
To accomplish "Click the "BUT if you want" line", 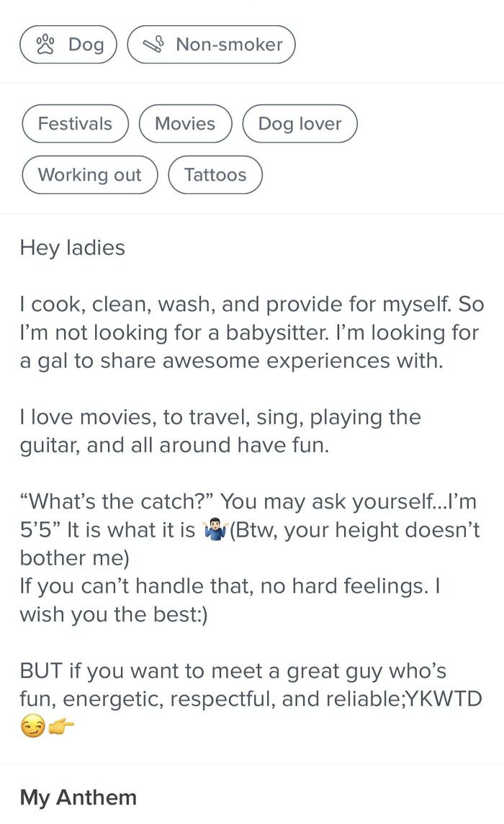I will click(233, 671).
